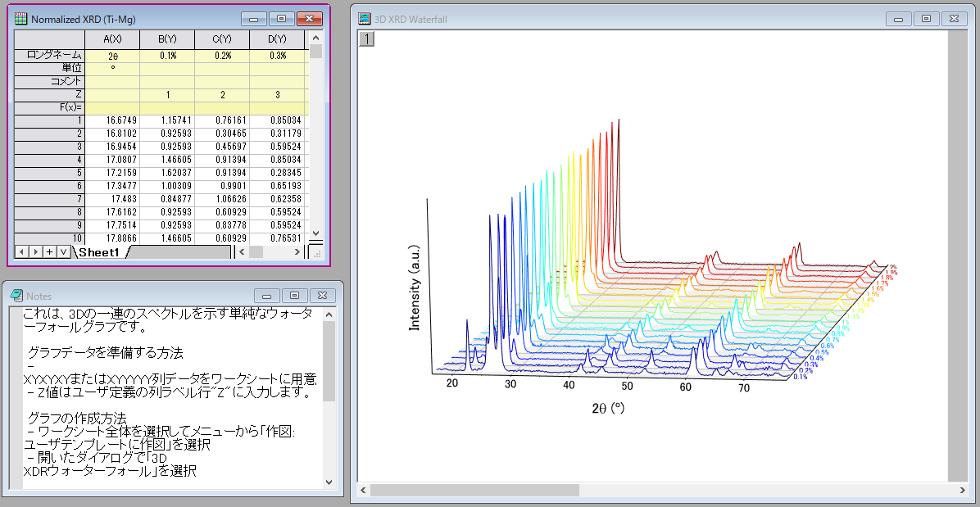Go to previous sheet with the left tab arrow
The image size is (980, 507).
pyautogui.click(x=21, y=252)
